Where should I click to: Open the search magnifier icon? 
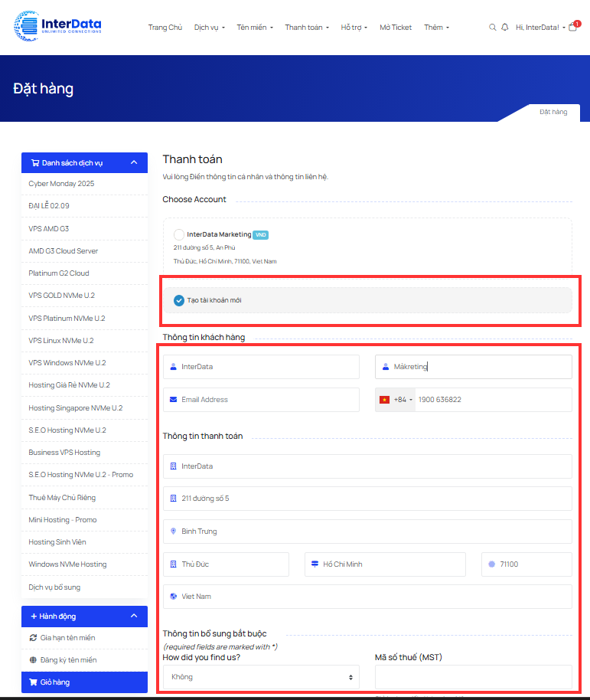[492, 28]
